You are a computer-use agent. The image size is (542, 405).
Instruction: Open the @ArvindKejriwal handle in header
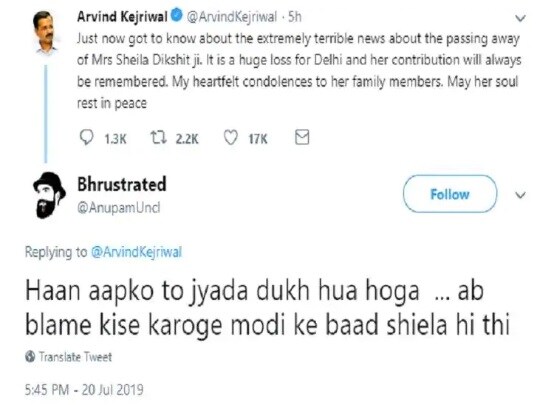click(x=232, y=17)
